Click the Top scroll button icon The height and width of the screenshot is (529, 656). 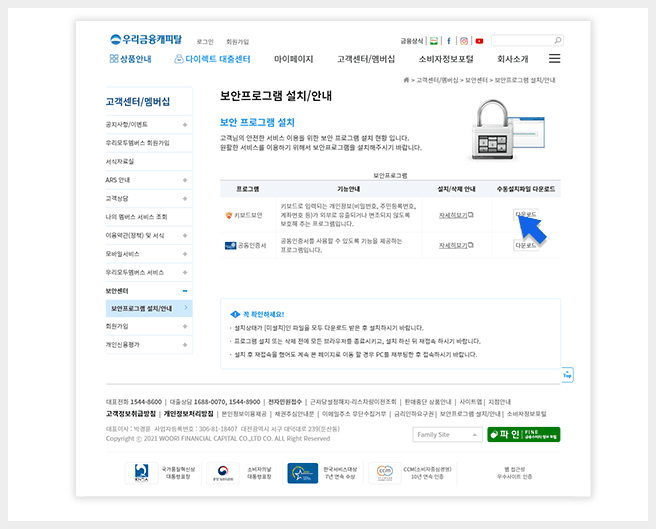(x=567, y=374)
